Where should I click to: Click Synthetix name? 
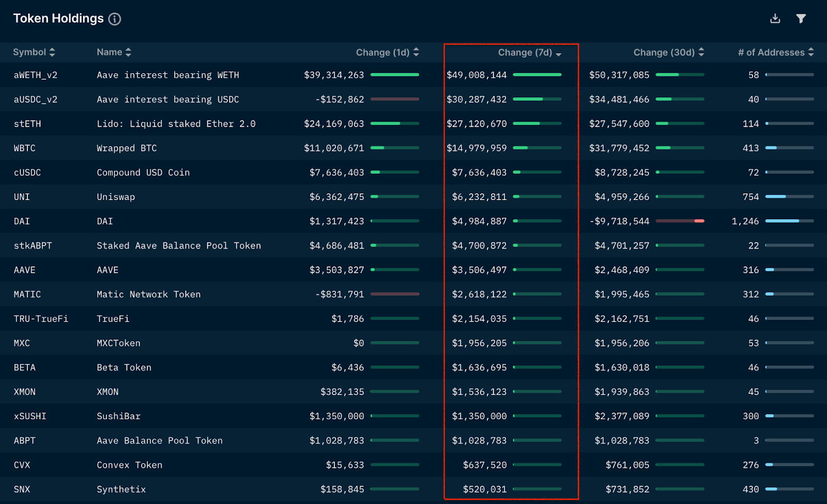[x=121, y=490]
